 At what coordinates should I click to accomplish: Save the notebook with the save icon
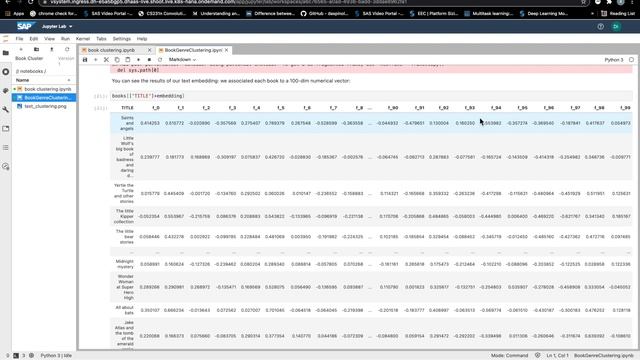(85, 60)
